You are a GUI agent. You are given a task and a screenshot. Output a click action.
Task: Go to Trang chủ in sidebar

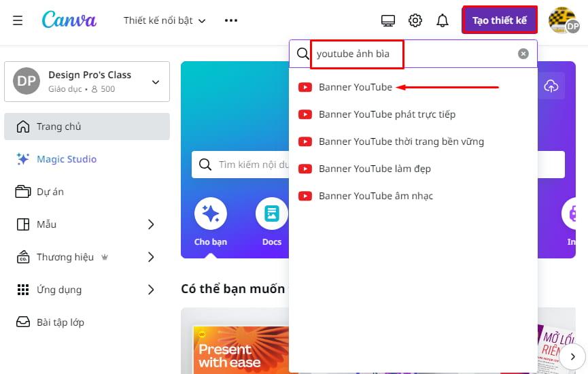pos(87,126)
